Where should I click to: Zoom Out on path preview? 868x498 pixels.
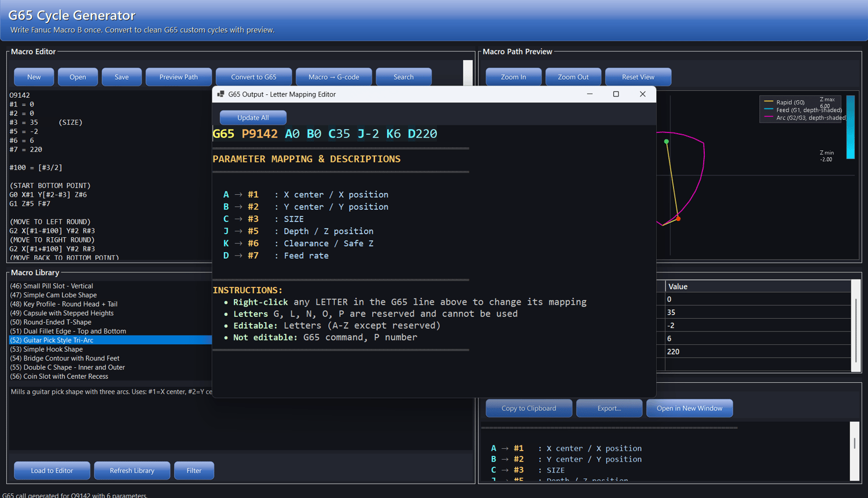[x=573, y=77]
